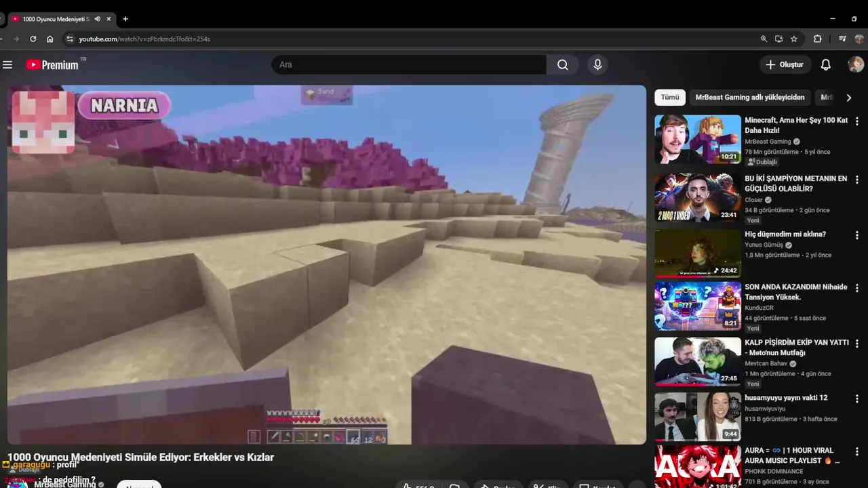The image size is (868, 488).
Task: Focus the Ara search box
Action: pos(409,64)
